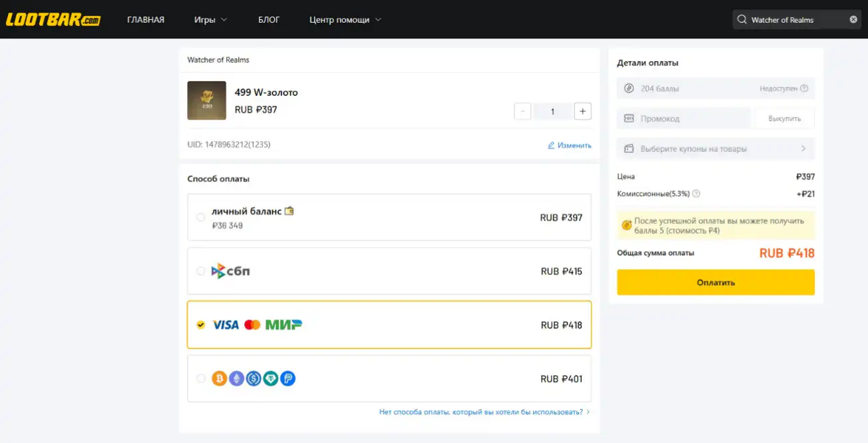Click the Watcher of Realms header text

coord(218,60)
